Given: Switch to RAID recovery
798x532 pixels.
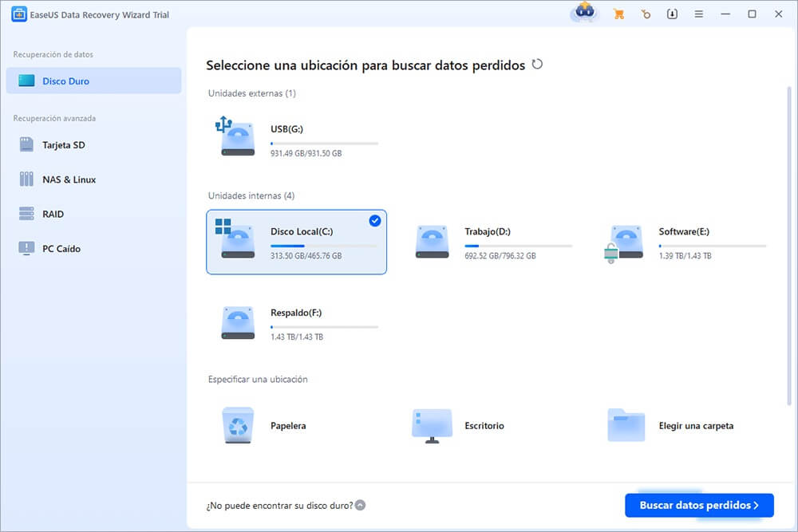Looking at the screenshot, I should tap(93, 214).
